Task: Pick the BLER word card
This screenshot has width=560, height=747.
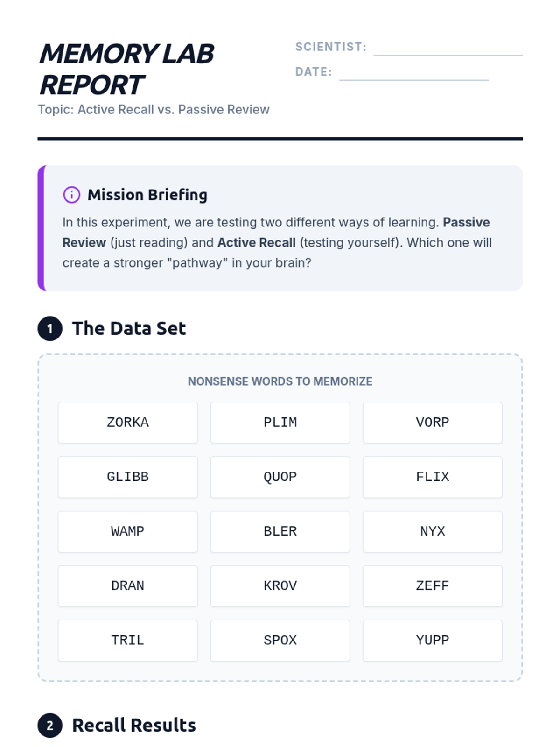Action: [x=280, y=531]
